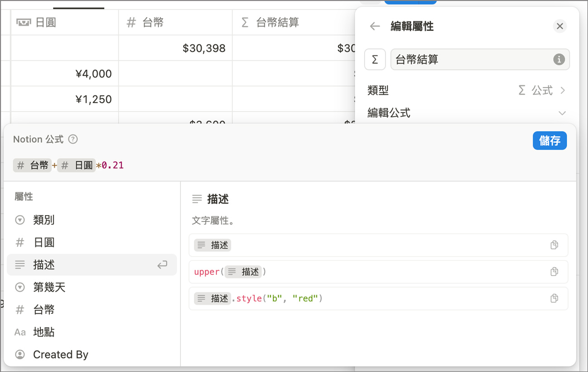Copy the 描述 property example
Viewport: 588px width, 372px height.
coord(554,245)
